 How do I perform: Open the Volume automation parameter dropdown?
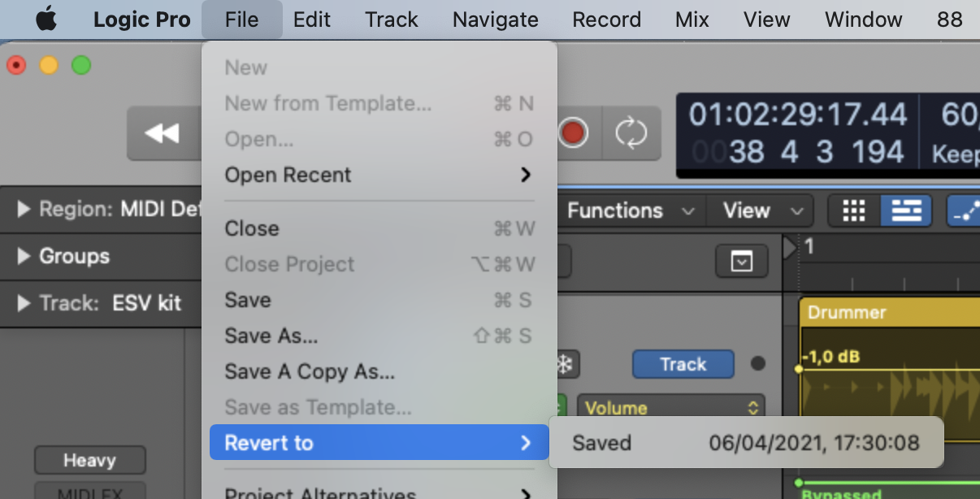[x=671, y=407]
